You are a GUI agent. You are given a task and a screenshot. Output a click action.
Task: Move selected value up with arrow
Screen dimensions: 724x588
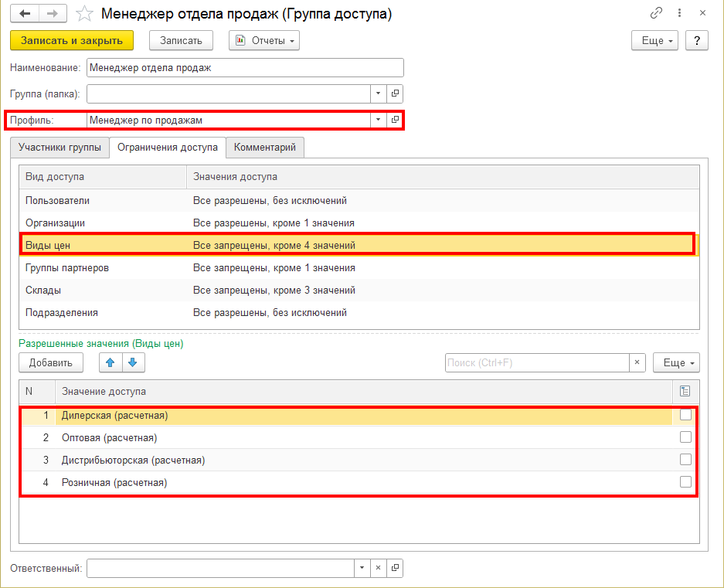[x=110, y=362]
